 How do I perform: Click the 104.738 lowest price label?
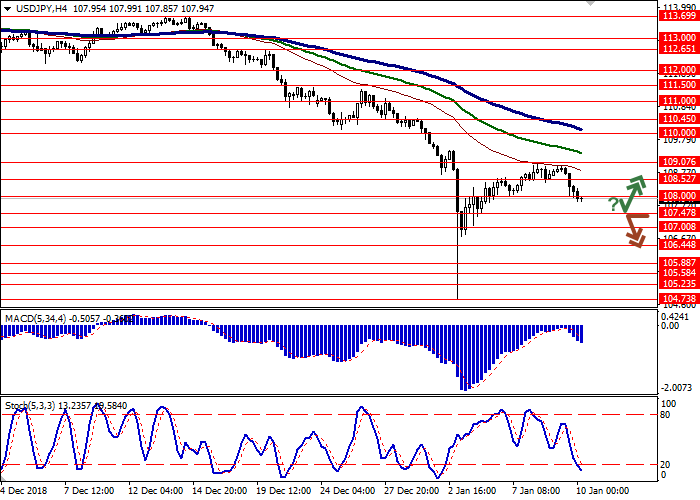[x=677, y=298]
